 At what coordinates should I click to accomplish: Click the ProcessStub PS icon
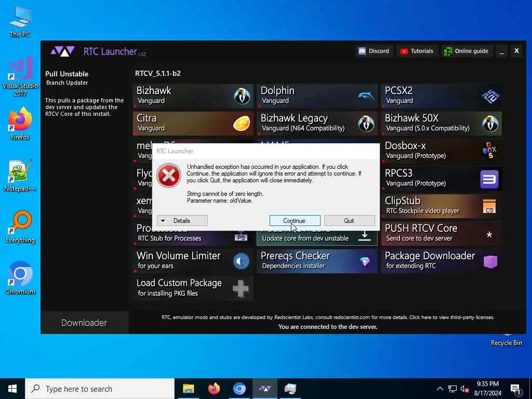241,237
